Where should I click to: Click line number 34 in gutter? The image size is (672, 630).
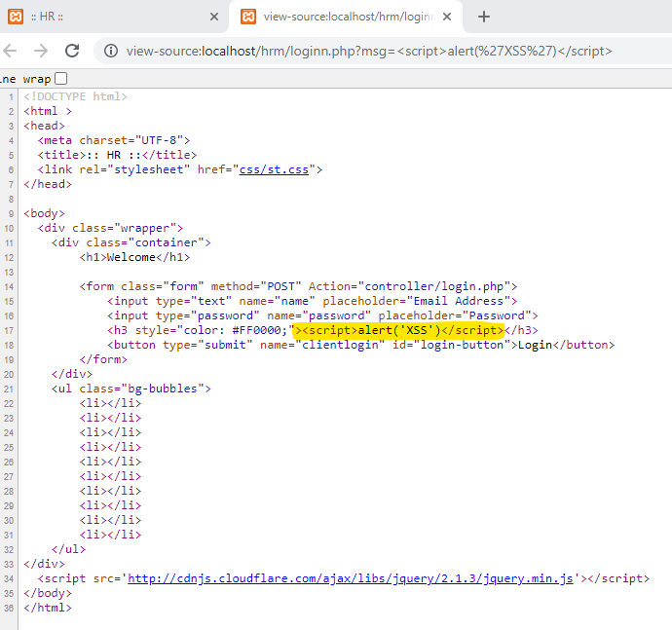[x=9, y=579]
